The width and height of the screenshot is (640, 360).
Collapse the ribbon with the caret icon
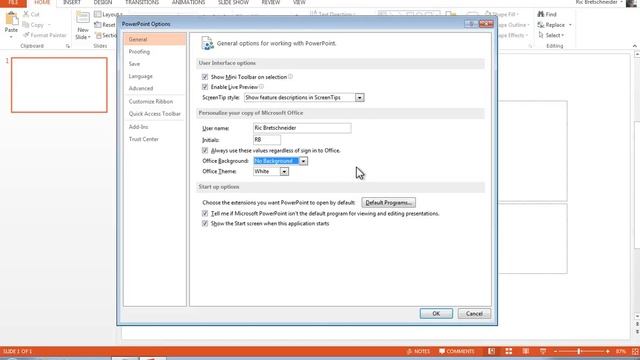(635, 46)
